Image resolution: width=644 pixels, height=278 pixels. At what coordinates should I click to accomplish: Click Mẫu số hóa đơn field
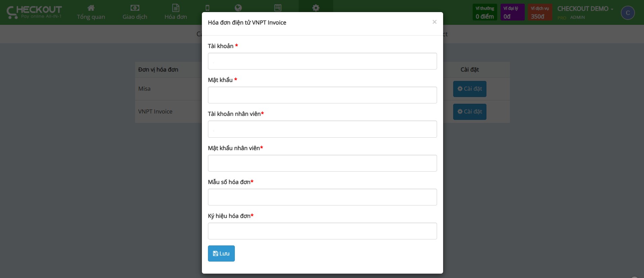coord(323,197)
